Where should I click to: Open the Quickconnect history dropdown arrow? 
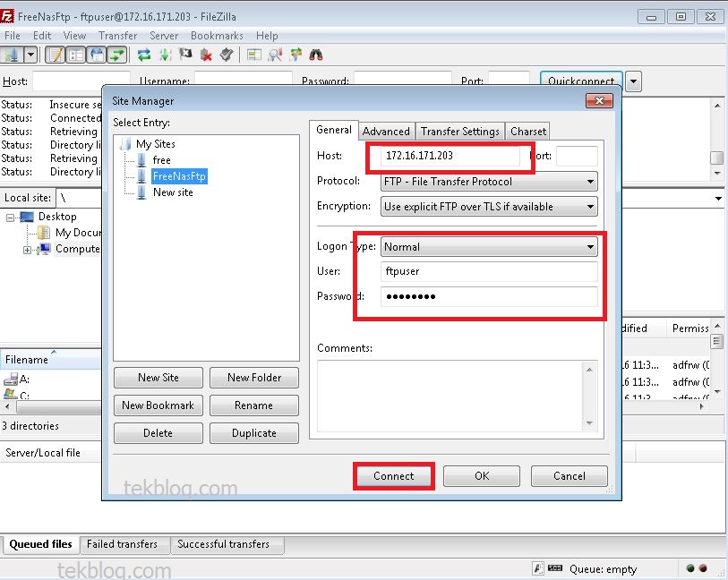click(x=634, y=81)
